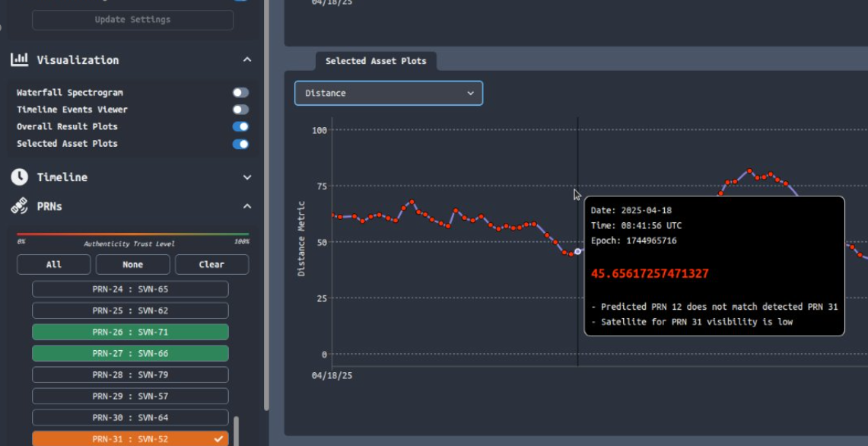Click the PRN list scrollbar thumb
This screenshot has height=446, width=868.
pos(237,431)
